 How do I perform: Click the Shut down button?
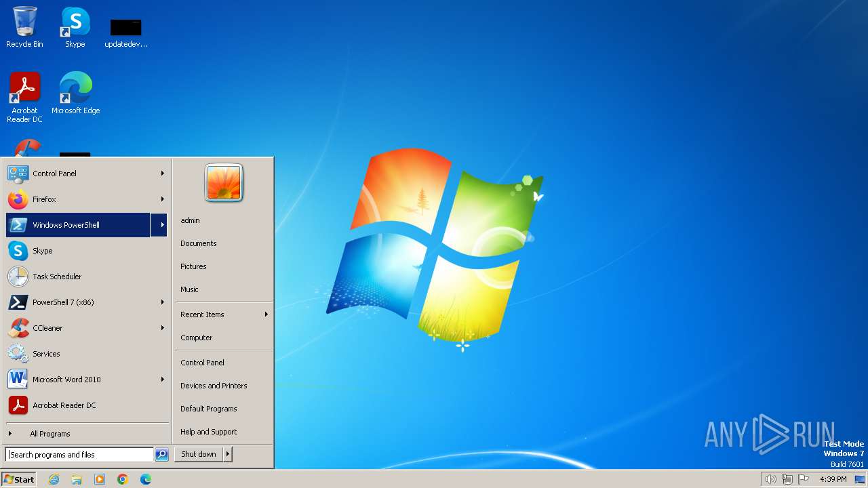pos(199,454)
